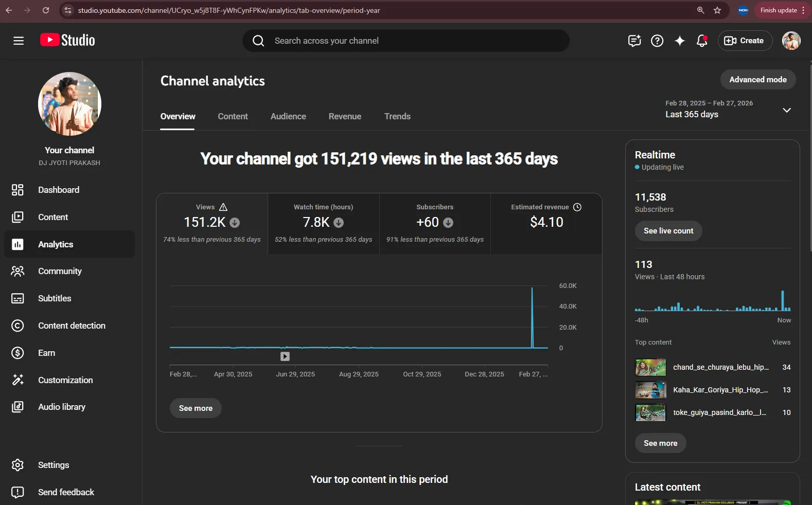Open the hamburger navigation menu
Viewport: 812px width, 505px height.
coord(19,41)
